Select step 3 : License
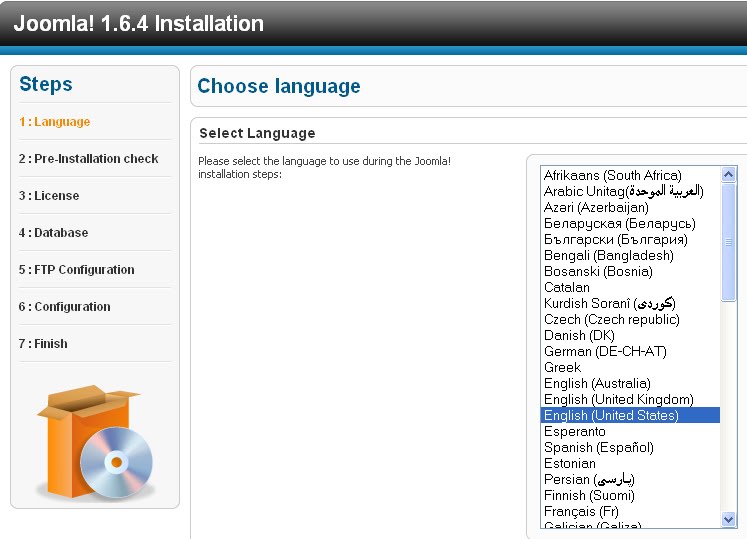 coord(49,195)
